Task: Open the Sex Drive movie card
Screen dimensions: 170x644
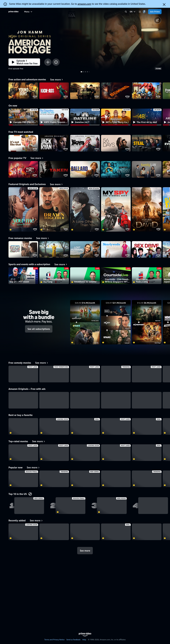Action: click(x=147, y=249)
